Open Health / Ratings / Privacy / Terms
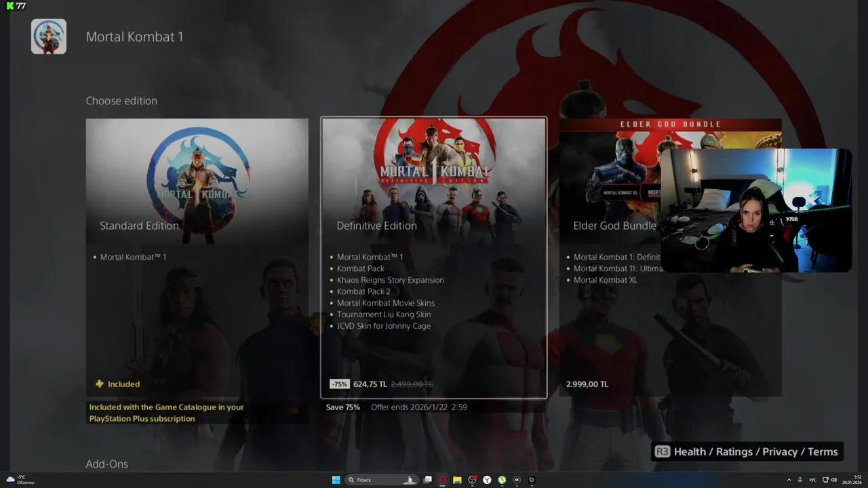868x488 pixels. click(x=756, y=451)
